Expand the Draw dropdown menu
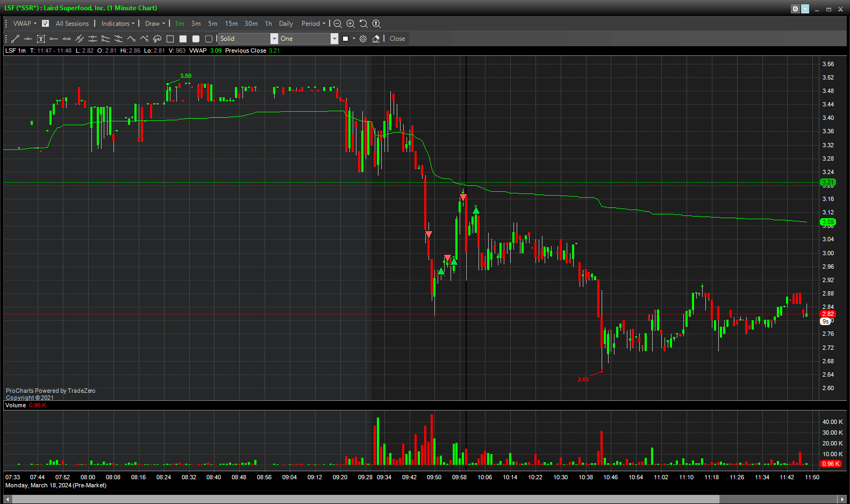The image size is (850, 504). (x=155, y=24)
